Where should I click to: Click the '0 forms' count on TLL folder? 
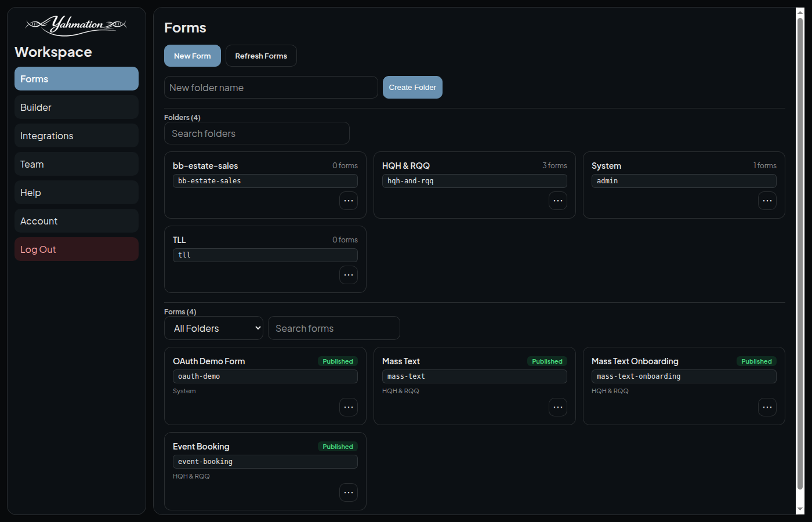pos(345,240)
